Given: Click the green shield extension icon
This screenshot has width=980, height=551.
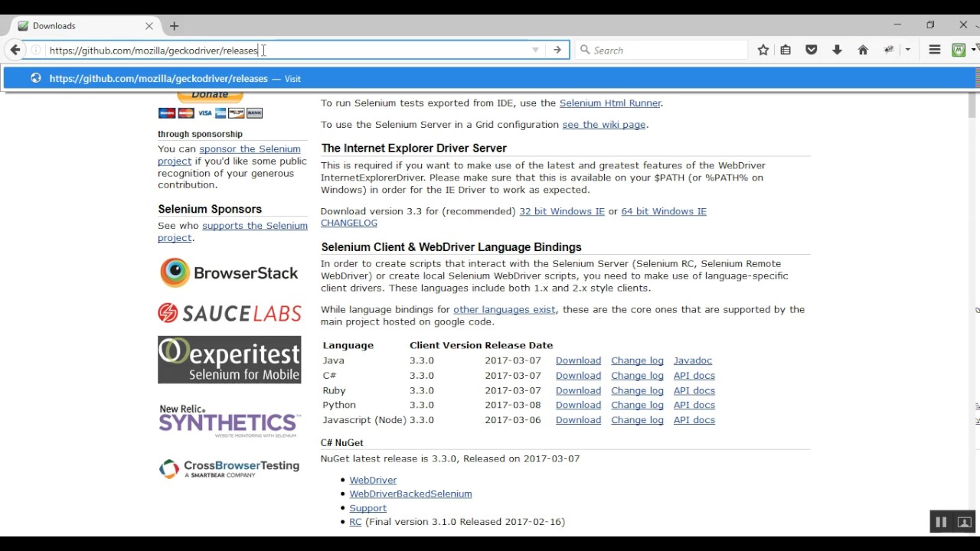Looking at the screenshot, I should coord(959,50).
